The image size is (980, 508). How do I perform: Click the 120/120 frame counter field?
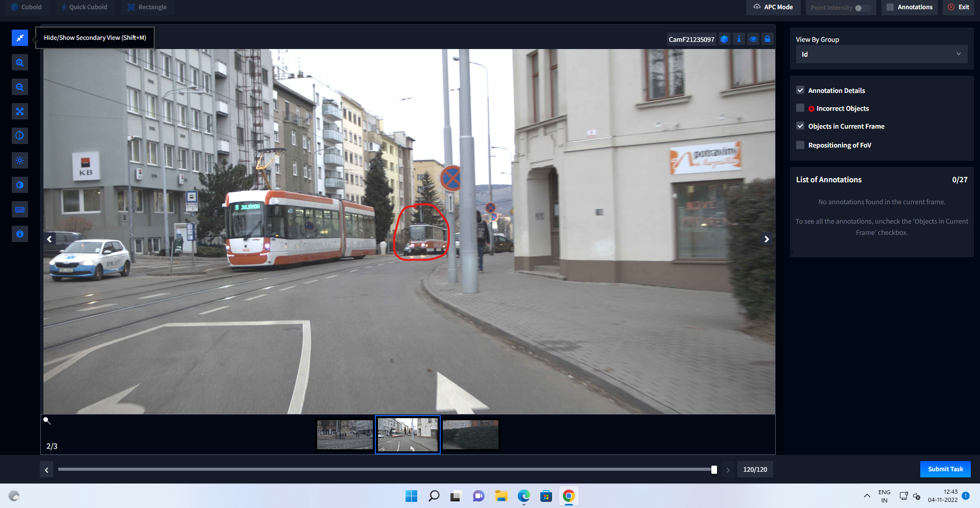click(x=755, y=470)
